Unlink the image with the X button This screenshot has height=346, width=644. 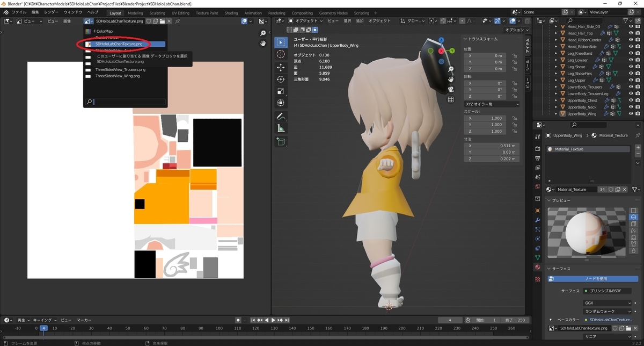169,21
